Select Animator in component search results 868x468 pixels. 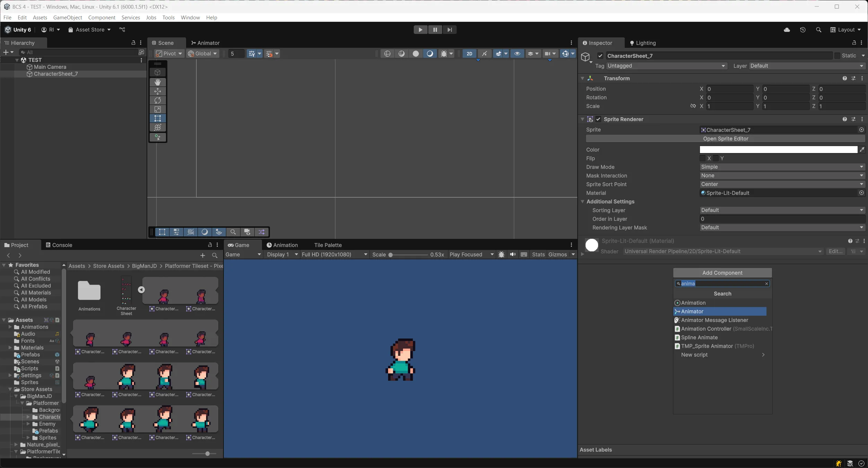720,312
